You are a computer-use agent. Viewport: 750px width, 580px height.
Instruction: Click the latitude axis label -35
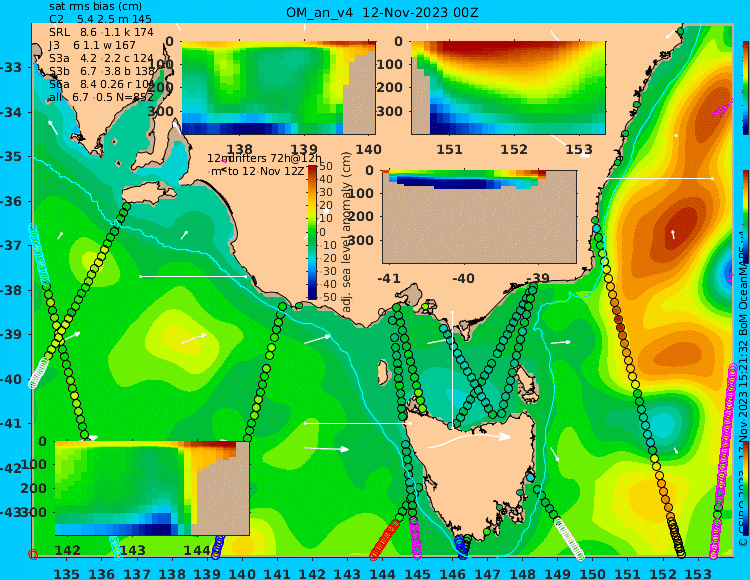(x=11, y=156)
